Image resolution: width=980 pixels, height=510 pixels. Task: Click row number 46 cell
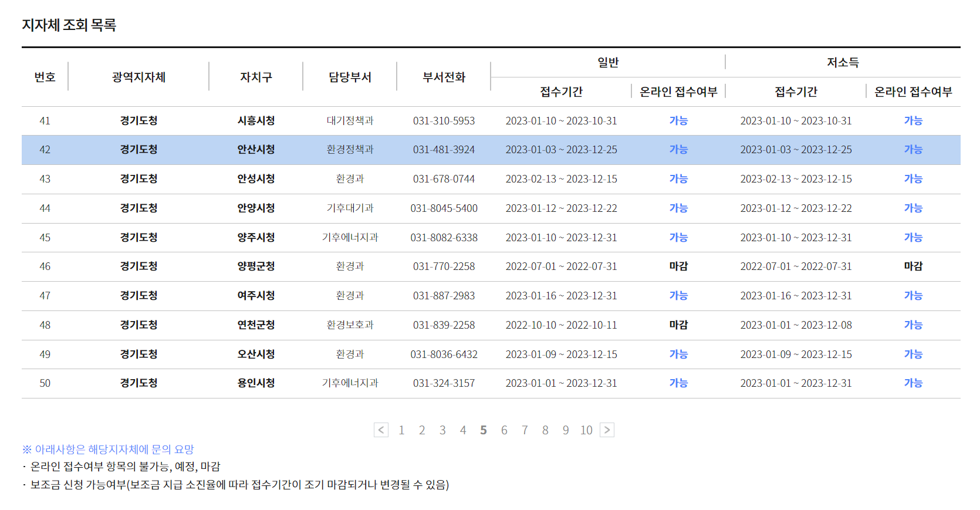(45, 266)
